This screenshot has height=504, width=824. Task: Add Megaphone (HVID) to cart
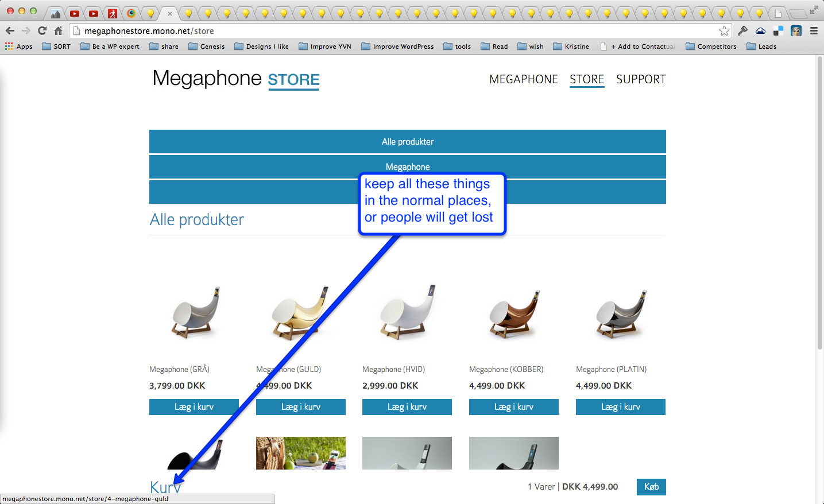(407, 407)
